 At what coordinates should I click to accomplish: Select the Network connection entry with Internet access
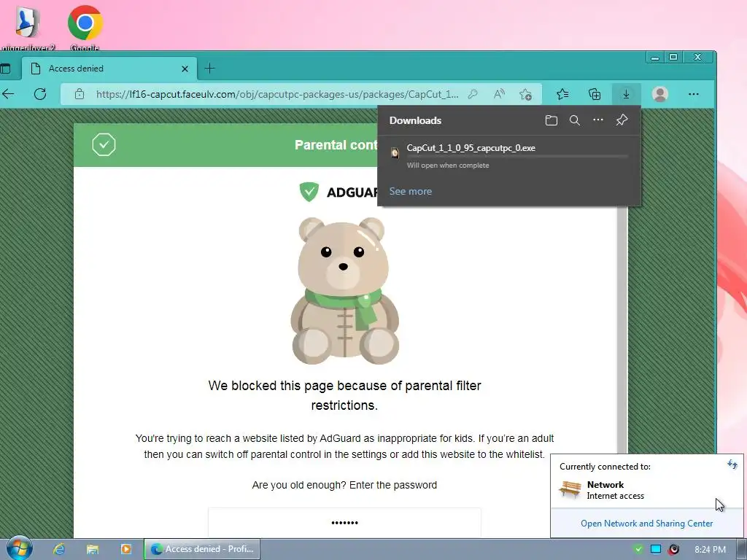click(646, 490)
